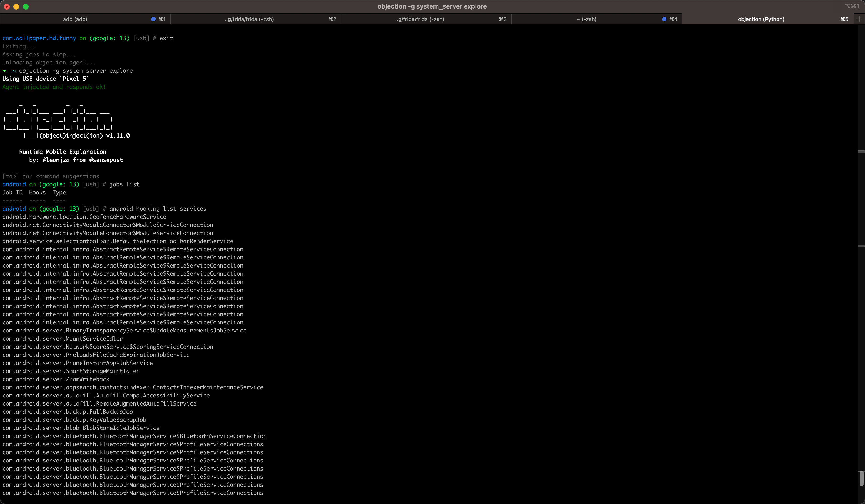Click 'com.wallpaper.hd.funny' prompt text

[39, 38]
